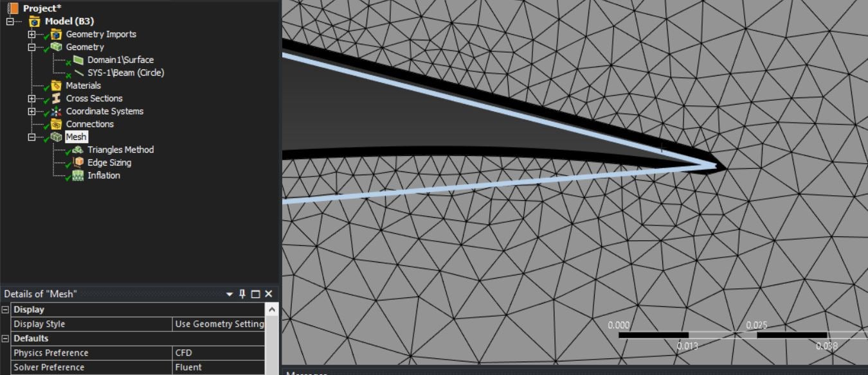868x375 pixels.
Task: Click the Connections folder icon
Action: pyautogui.click(x=56, y=124)
